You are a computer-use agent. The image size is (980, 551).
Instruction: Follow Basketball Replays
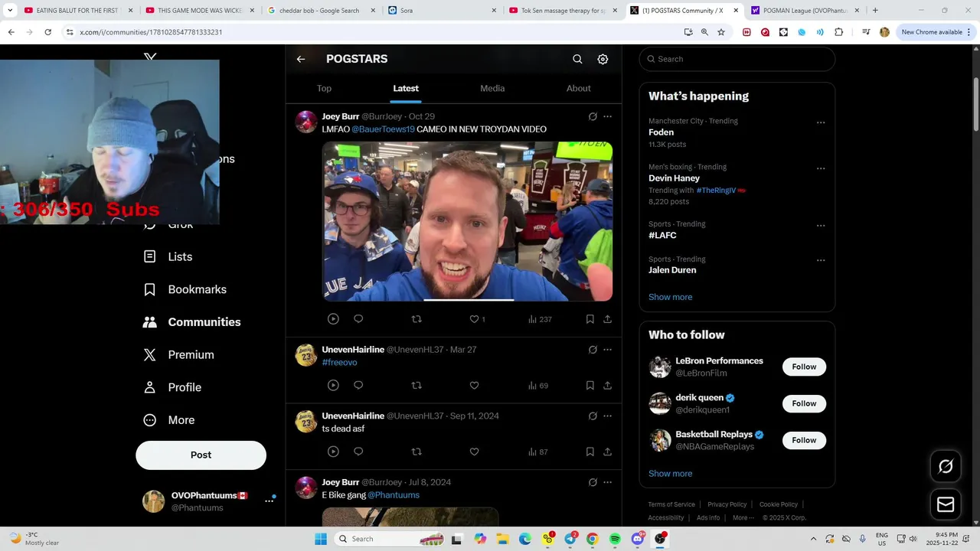(804, 440)
